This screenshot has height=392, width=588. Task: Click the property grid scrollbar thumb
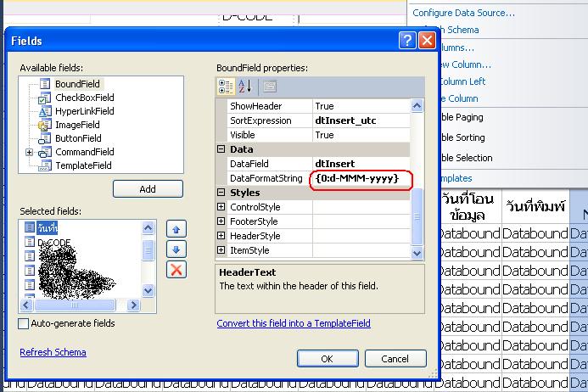[417, 216]
